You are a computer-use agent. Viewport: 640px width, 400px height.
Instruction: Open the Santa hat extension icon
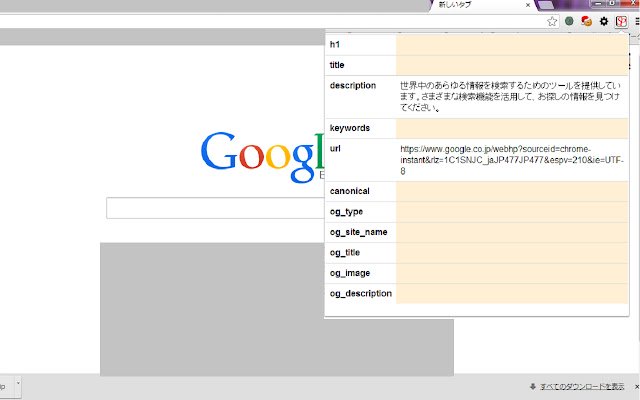tap(587, 21)
